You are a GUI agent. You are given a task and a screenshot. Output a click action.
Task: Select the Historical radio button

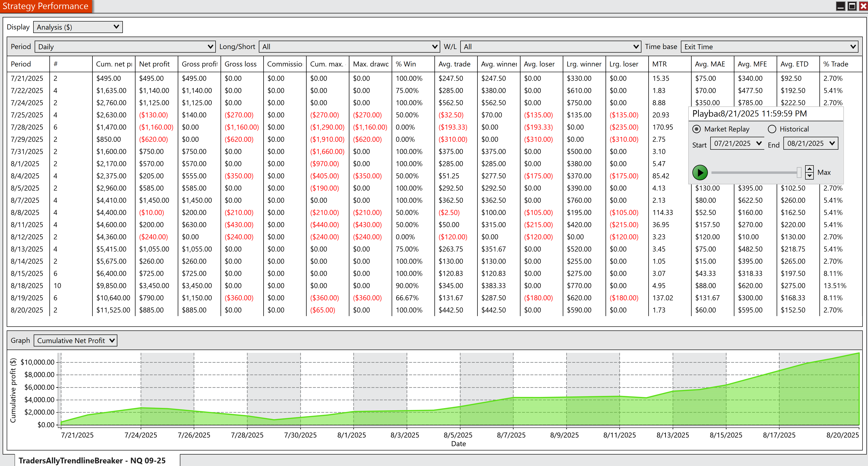pyautogui.click(x=772, y=129)
